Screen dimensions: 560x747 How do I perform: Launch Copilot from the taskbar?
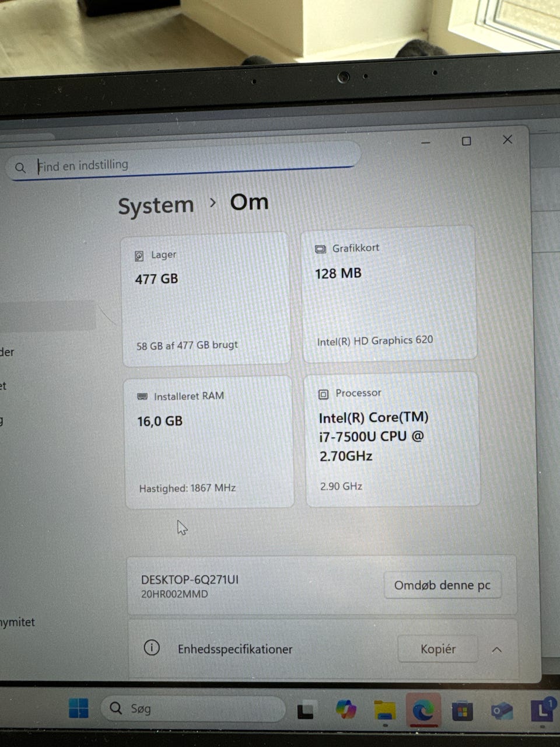pyautogui.click(x=346, y=710)
